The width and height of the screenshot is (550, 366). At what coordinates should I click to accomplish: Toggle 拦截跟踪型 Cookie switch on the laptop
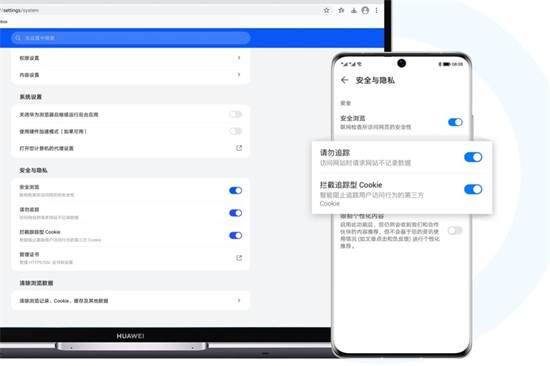(235, 235)
